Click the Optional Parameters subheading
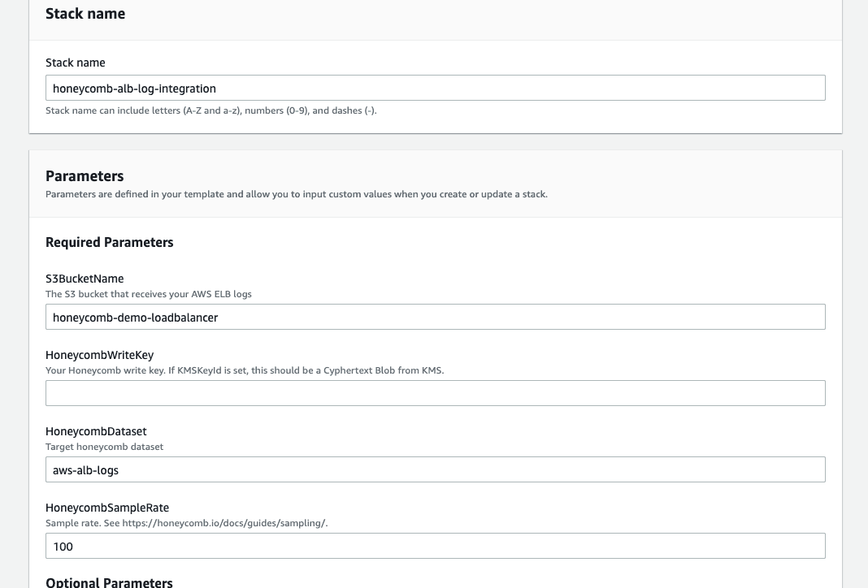The height and width of the screenshot is (588, 868). point(109,582)
